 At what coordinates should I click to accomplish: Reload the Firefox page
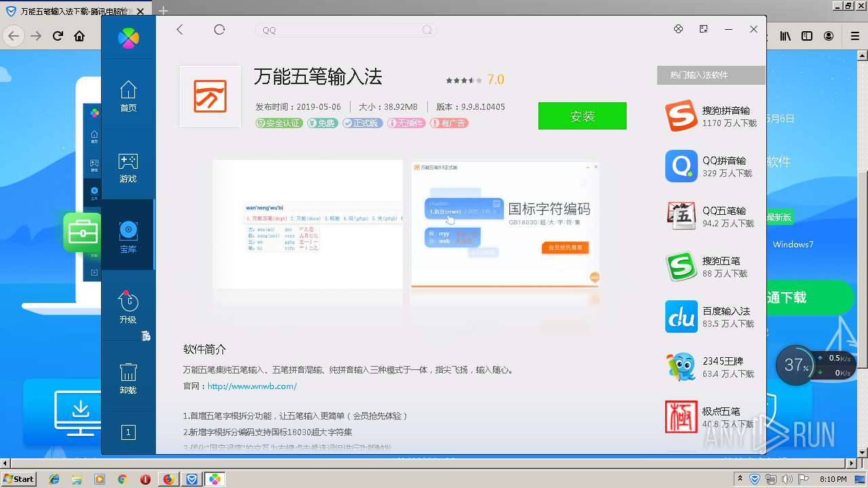point(58,36)
